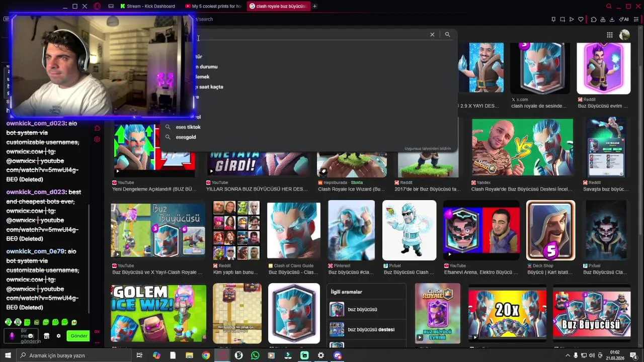Click the purple microphone icon in chat box

(x=12, y=335)
